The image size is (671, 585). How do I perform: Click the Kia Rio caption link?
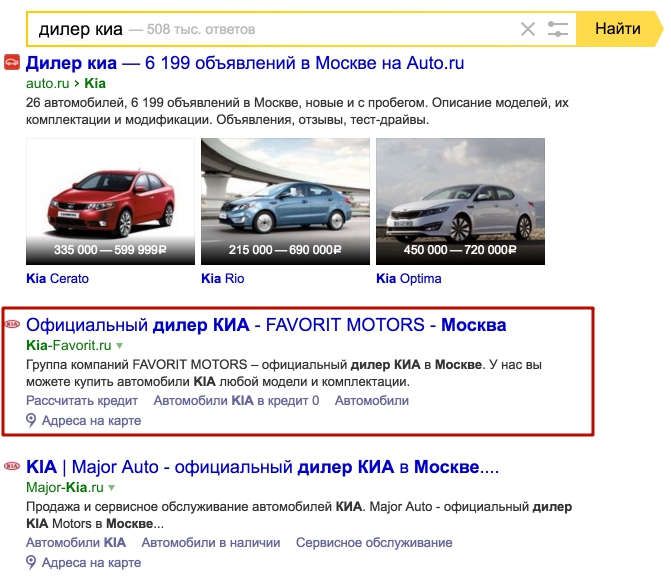[x=223, y=279]
